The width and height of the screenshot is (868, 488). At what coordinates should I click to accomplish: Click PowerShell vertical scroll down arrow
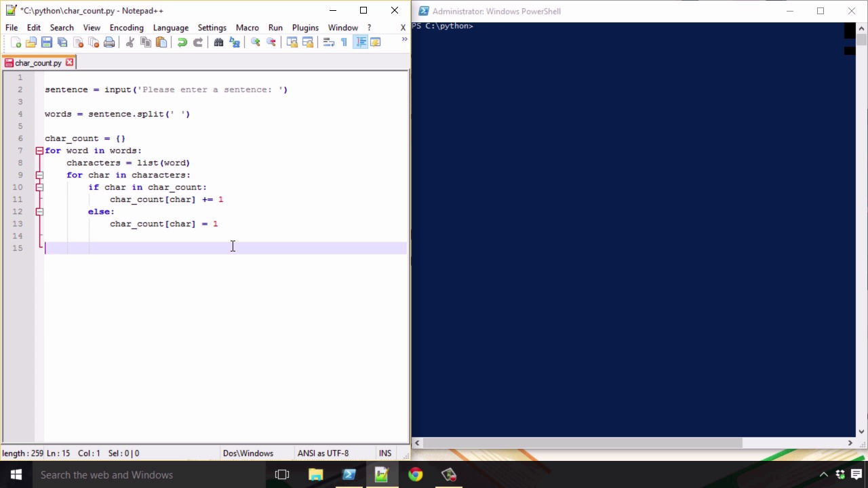[861, 431]
